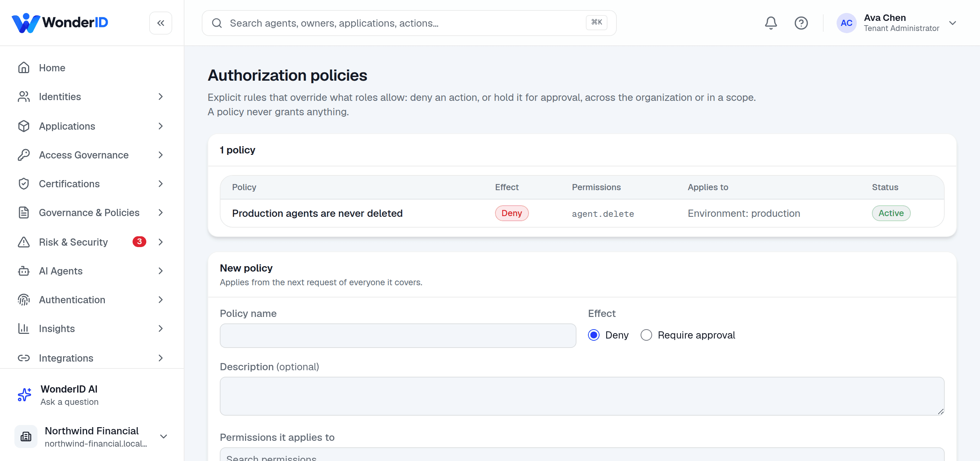Click the red 3 badge on Risk & Security
This screenshot has height=461, width=980.
[139, 242]
